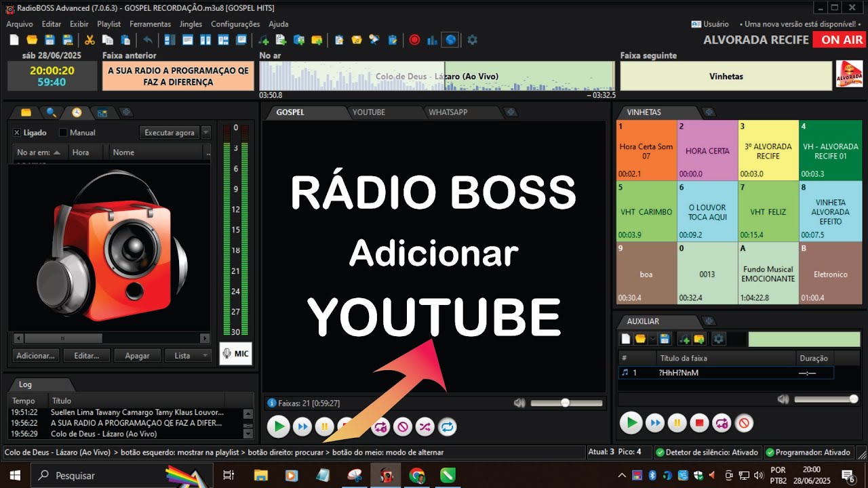Open the Arquivo menu
868x488 pixels.
[20, 24]
